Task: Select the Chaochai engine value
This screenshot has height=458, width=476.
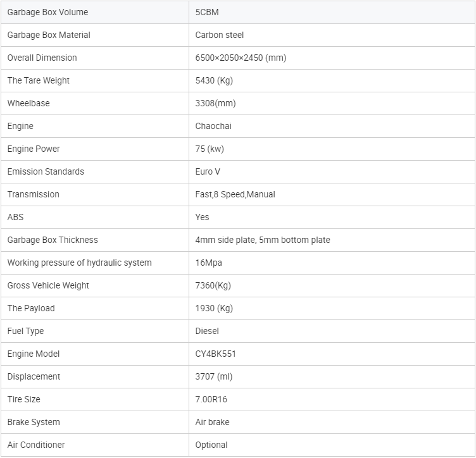Action: pyautogui.click(x=213, y=126)
